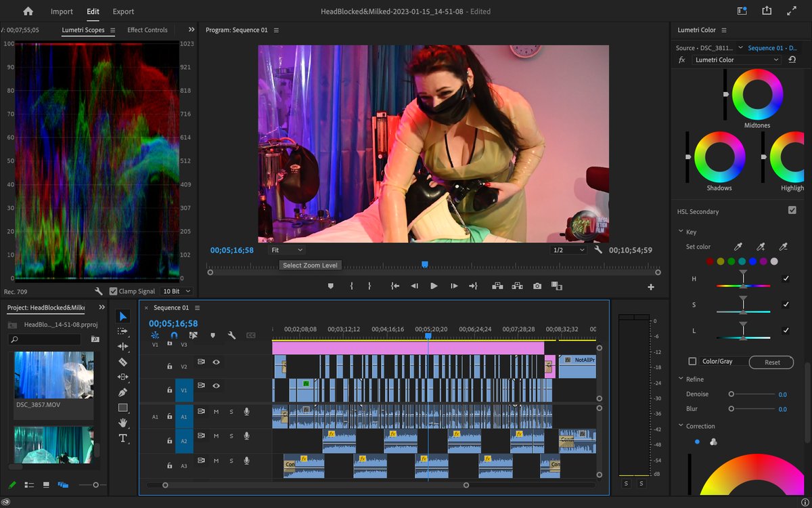
Task: Click timeline Add Marker icon
Action: pos(212,335)
